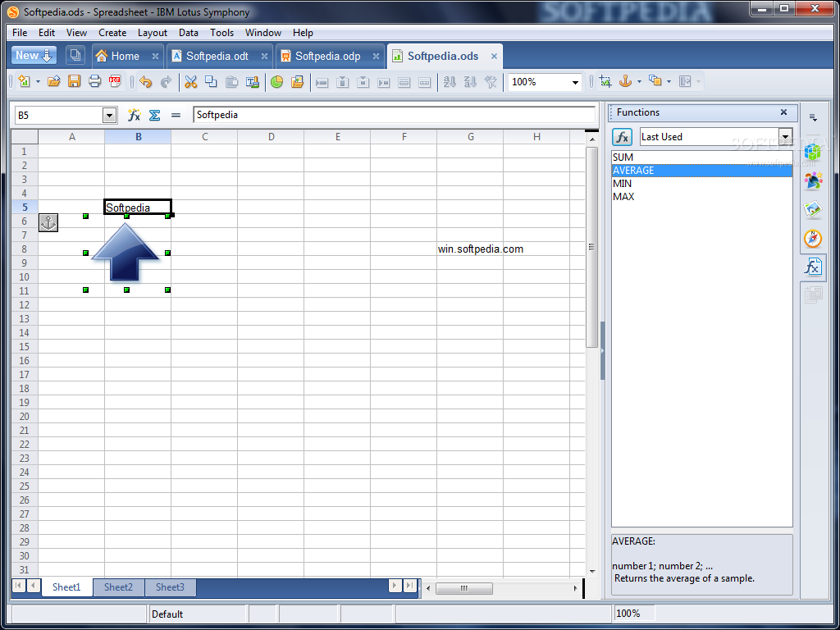The height and width of the screenshot is (630, 840).
Task: Open the Navigator compass sidebar icon
Action: coord(813,239)
